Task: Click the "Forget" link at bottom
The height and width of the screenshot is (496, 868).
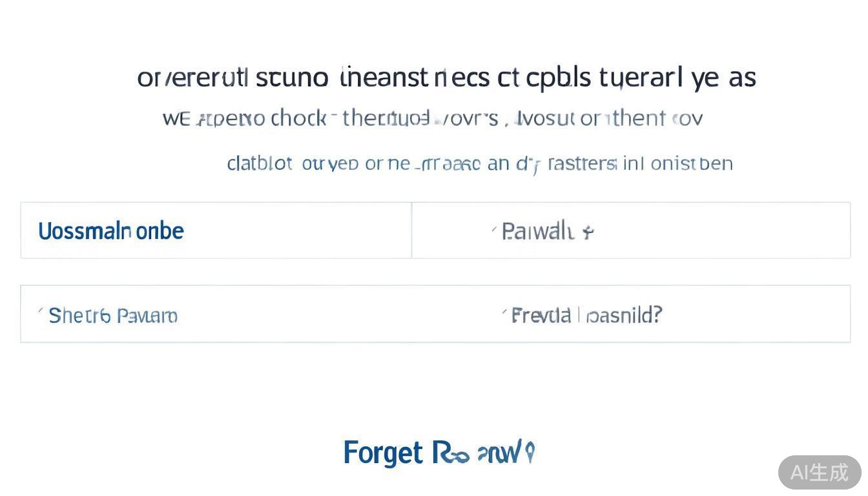Action: point(383,453)
